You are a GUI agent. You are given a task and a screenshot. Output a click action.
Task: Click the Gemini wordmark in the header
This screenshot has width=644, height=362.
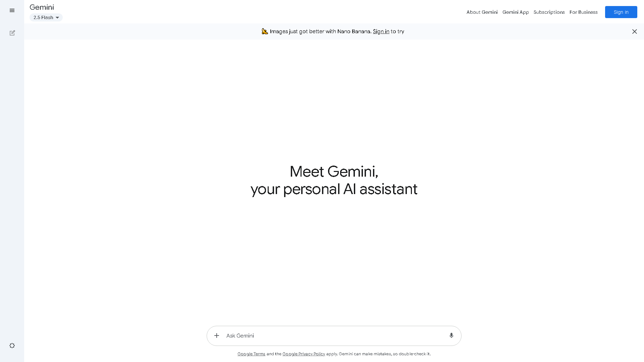(42, 7)
